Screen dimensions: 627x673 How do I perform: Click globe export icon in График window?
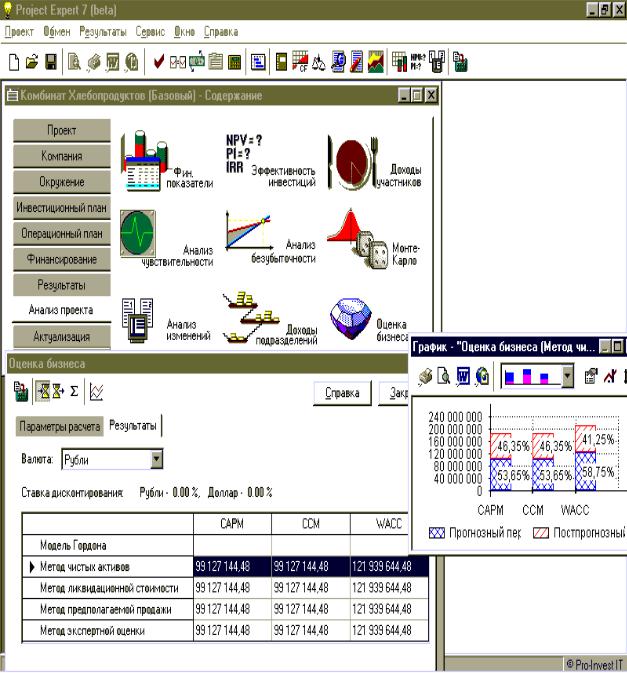coord(482,376)
